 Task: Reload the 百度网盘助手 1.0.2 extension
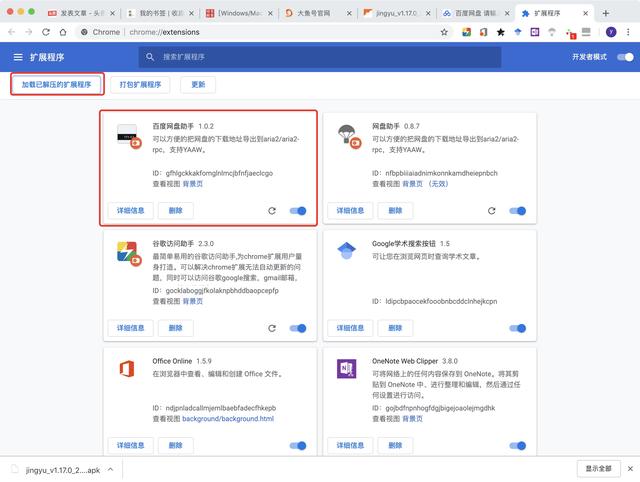click(272, 211)
